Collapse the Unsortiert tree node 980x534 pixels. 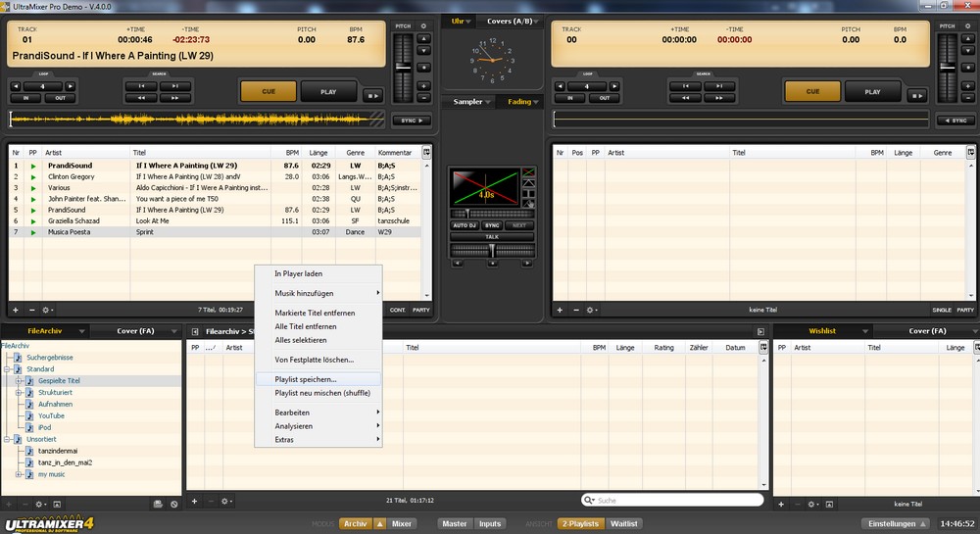point(7,440)
